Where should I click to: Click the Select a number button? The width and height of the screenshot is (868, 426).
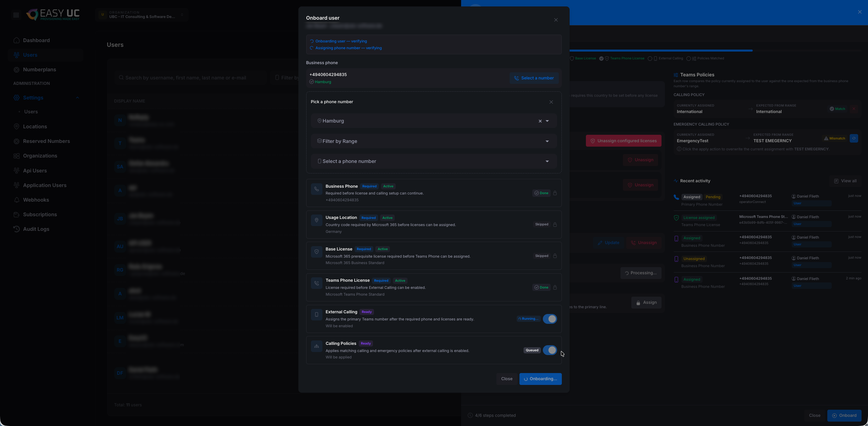click(x=534, y=78)
